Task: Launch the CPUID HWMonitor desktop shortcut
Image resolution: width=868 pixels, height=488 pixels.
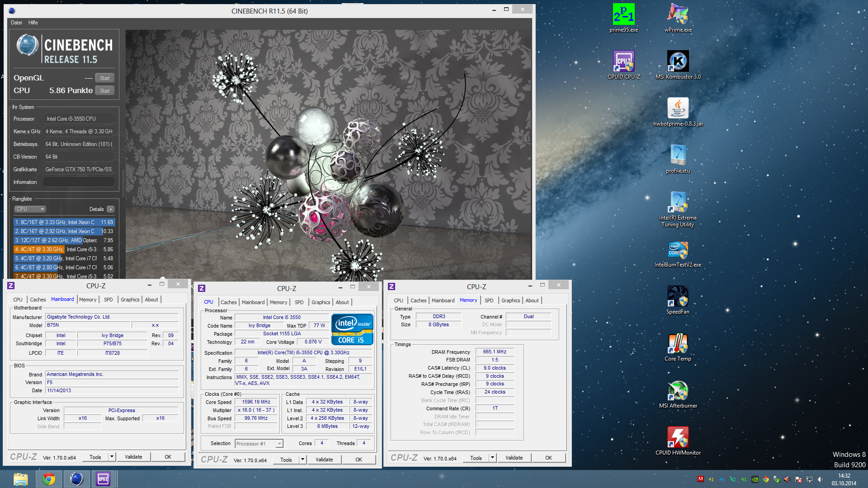Action: [678, 441]
